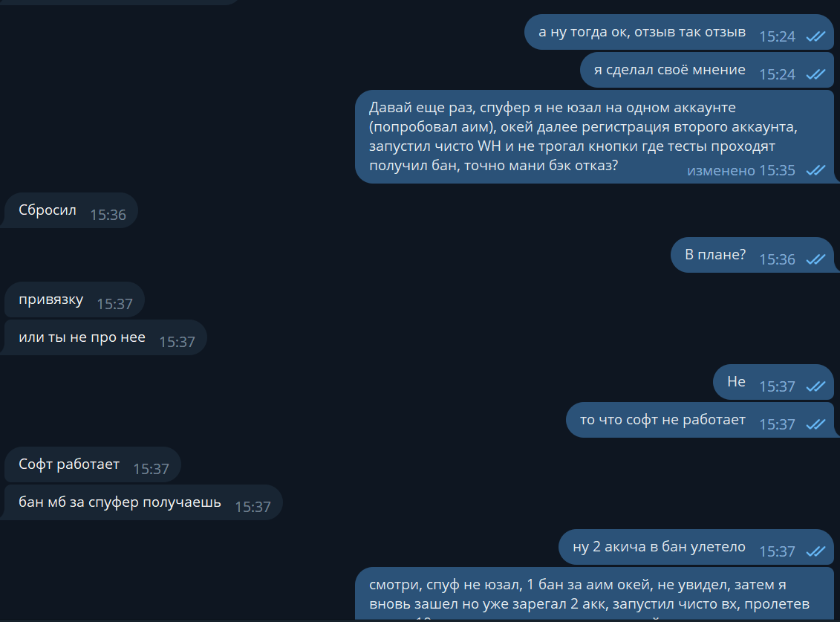Click 'а ну тогда ок' message text
This screenshot has height=622, width=840.
pos(642,32)
